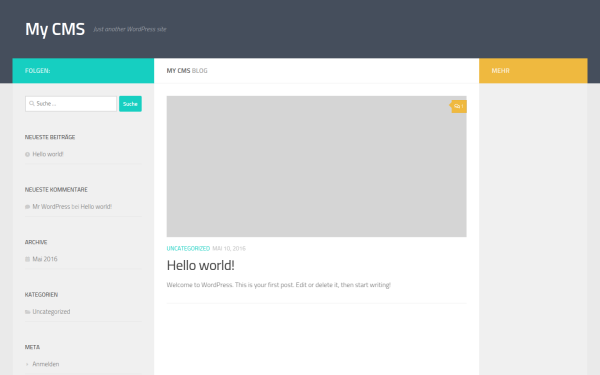
Task: Click the NEUESTE KOMMENTARE widget title
Action: 56,189
